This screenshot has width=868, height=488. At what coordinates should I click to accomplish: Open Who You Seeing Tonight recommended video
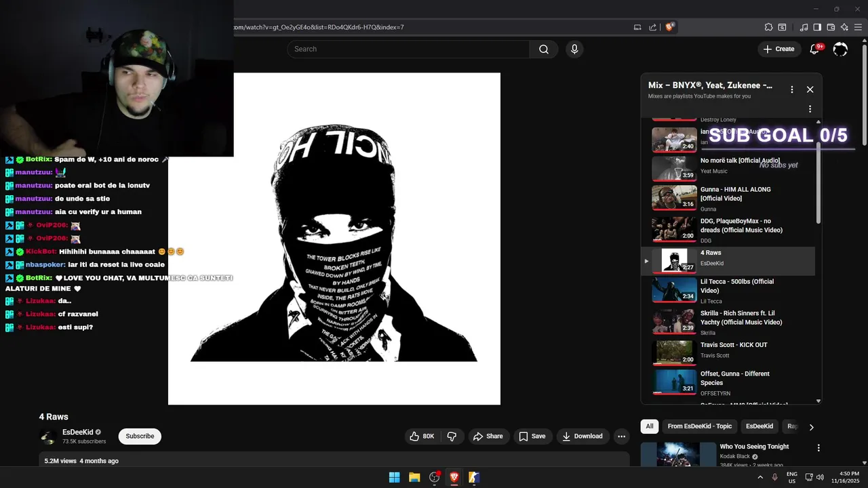pos(754,447)
